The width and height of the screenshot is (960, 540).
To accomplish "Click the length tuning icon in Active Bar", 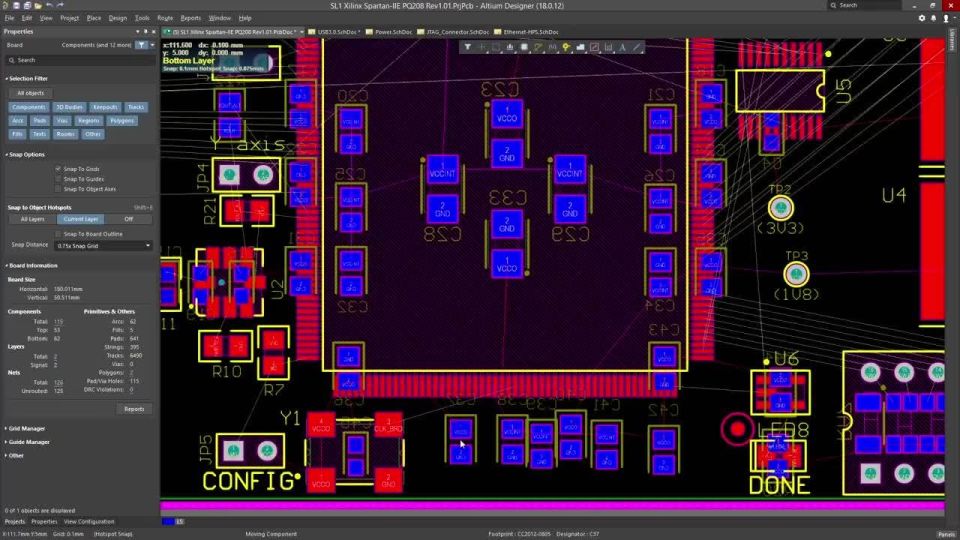I will (552, 47).
